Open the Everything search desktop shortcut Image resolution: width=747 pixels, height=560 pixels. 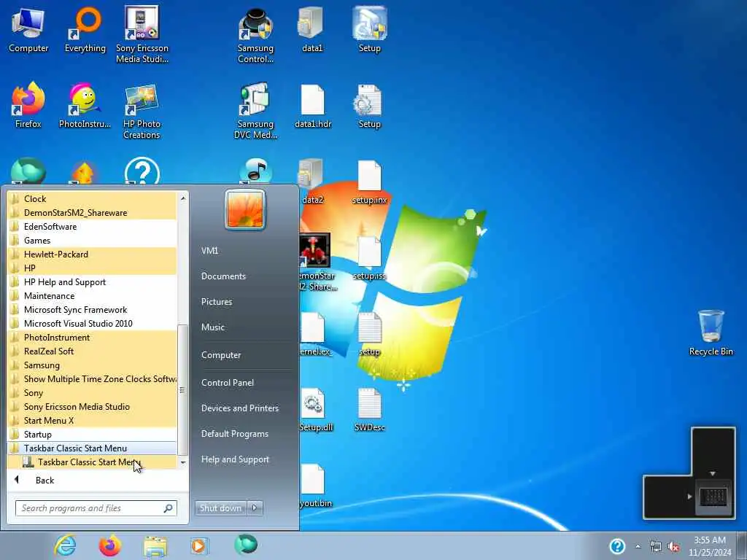(x=85, y=29)
